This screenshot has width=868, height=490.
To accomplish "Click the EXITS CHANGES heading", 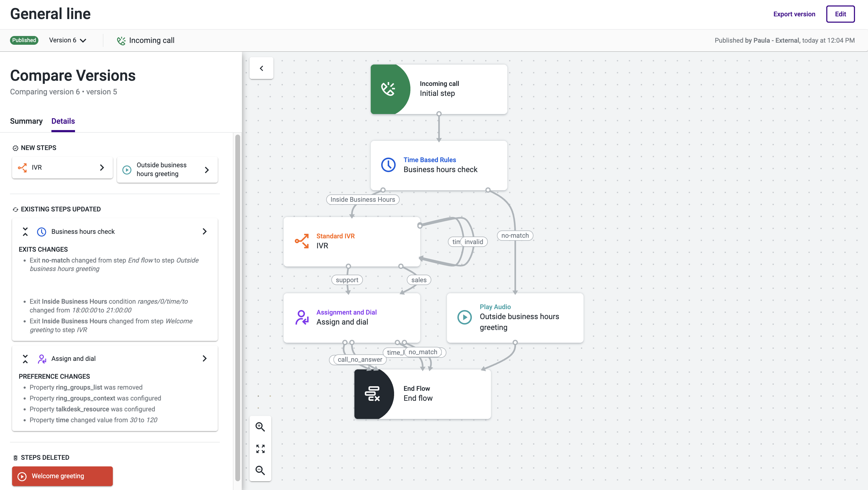I will click(43, 249).
